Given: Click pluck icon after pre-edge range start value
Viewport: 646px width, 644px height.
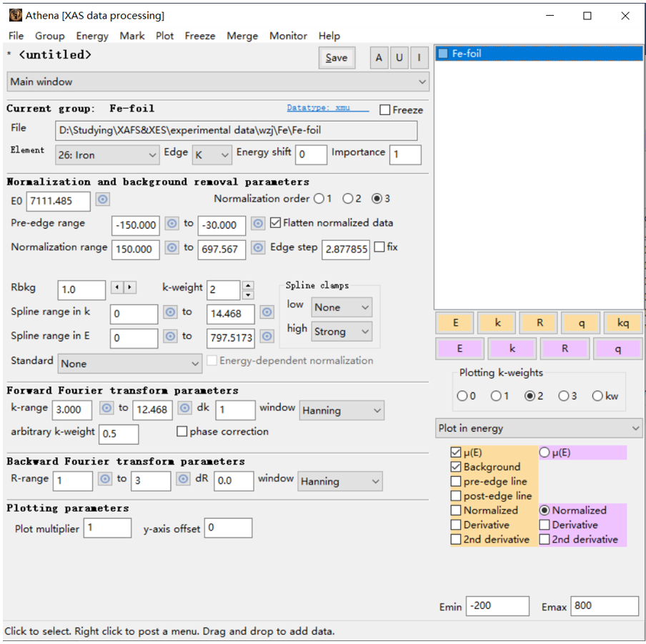Looking at the screenshot, I should (x=172, y=224).
